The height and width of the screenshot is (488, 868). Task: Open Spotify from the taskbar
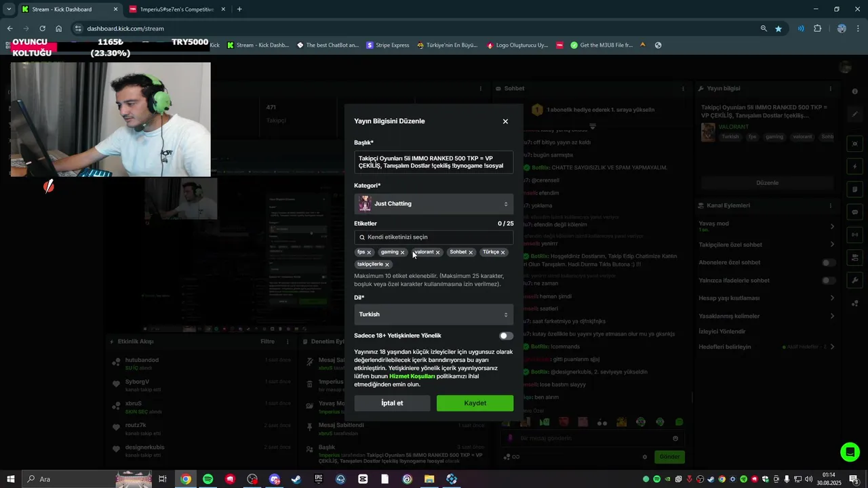(x=208, y=479)
